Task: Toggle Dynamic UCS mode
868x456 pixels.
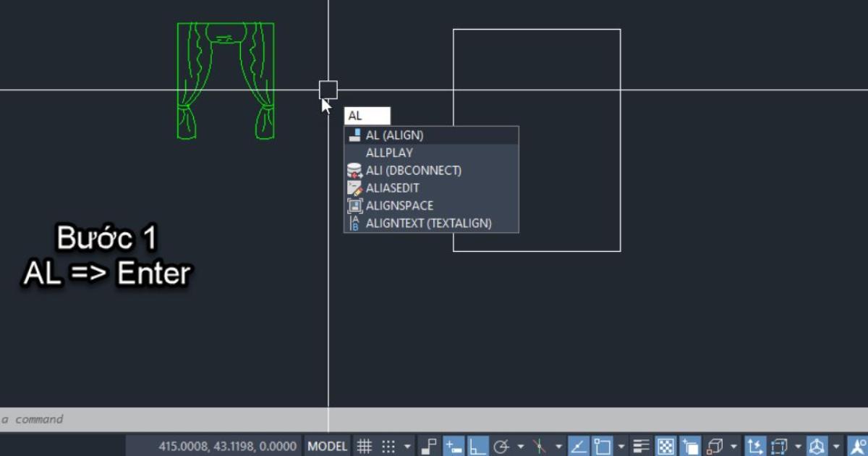Action: [755, 446]
